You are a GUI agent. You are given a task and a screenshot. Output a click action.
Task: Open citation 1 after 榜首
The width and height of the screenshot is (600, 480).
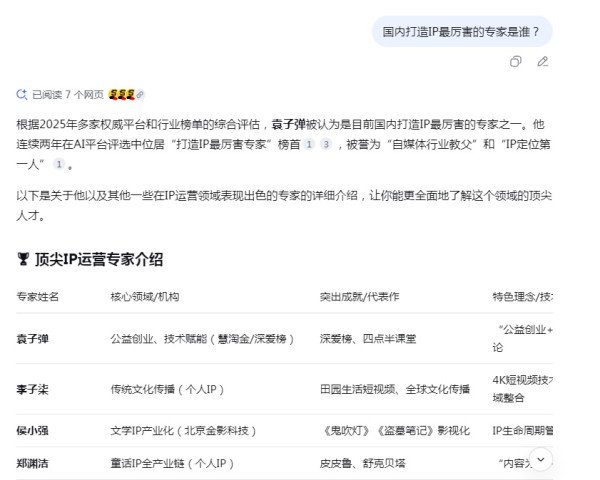[309, 144]
